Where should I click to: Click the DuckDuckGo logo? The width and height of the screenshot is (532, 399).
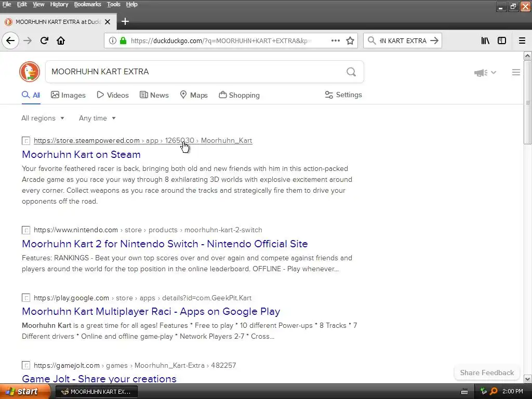[30, 72]
